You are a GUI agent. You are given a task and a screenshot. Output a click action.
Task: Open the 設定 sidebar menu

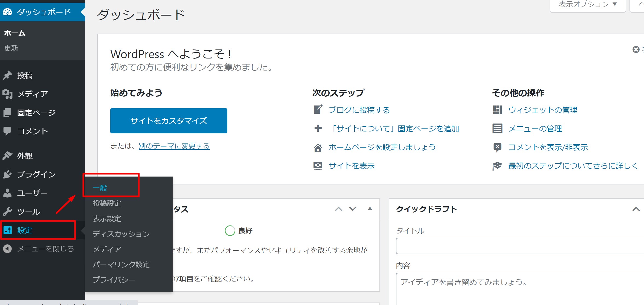coord(42,230)
